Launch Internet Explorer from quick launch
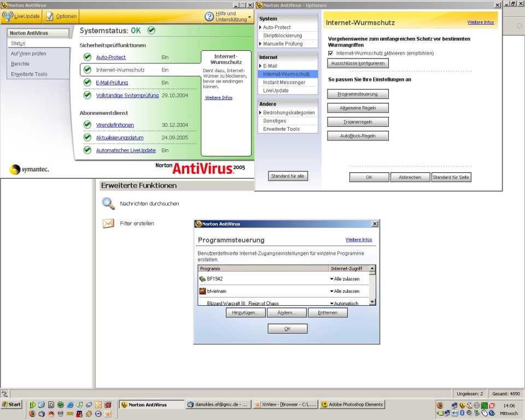 [x=71, y=405]
